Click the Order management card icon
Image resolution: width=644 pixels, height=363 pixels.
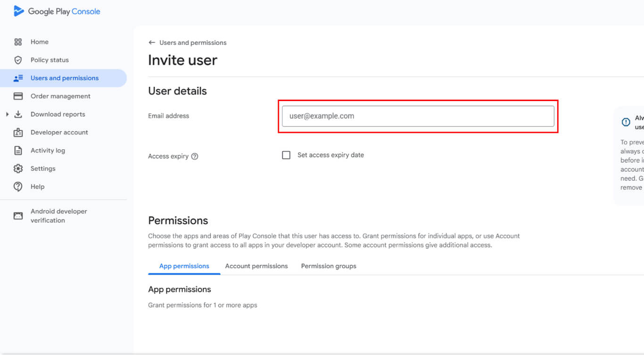[x=18, y=96]
